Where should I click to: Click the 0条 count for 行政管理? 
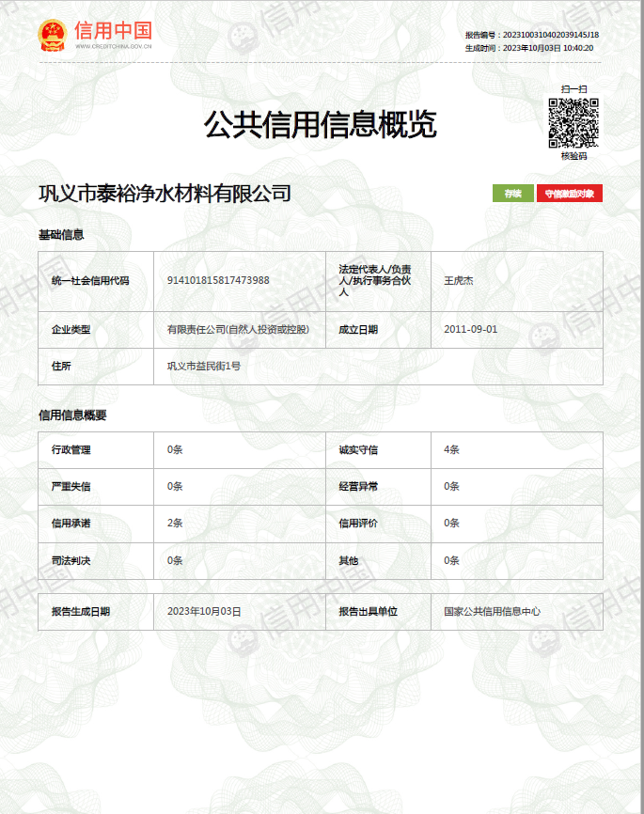coord(175,449)
